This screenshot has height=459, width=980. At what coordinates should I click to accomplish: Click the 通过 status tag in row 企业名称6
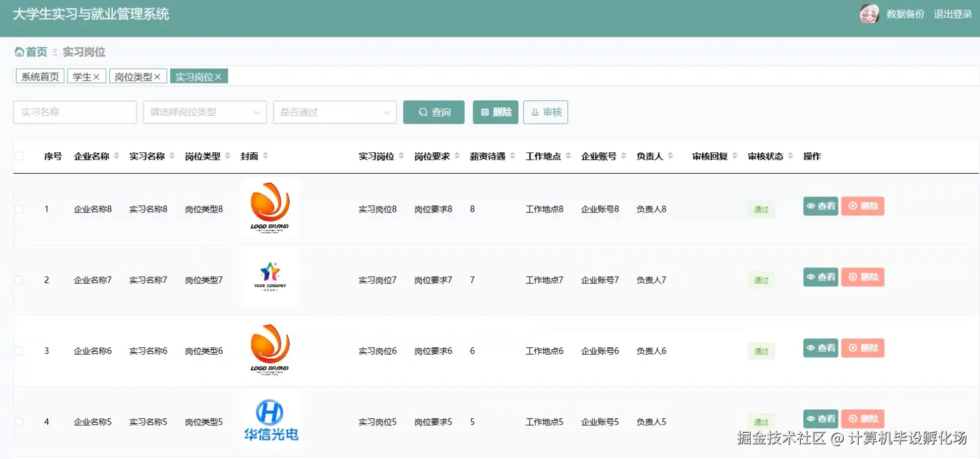pos(761,352)
